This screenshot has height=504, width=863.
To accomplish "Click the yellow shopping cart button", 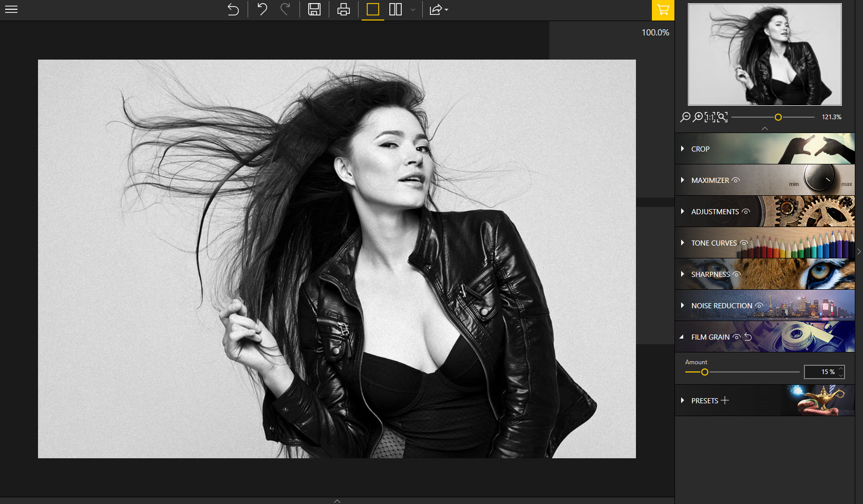I will point(663,10).
